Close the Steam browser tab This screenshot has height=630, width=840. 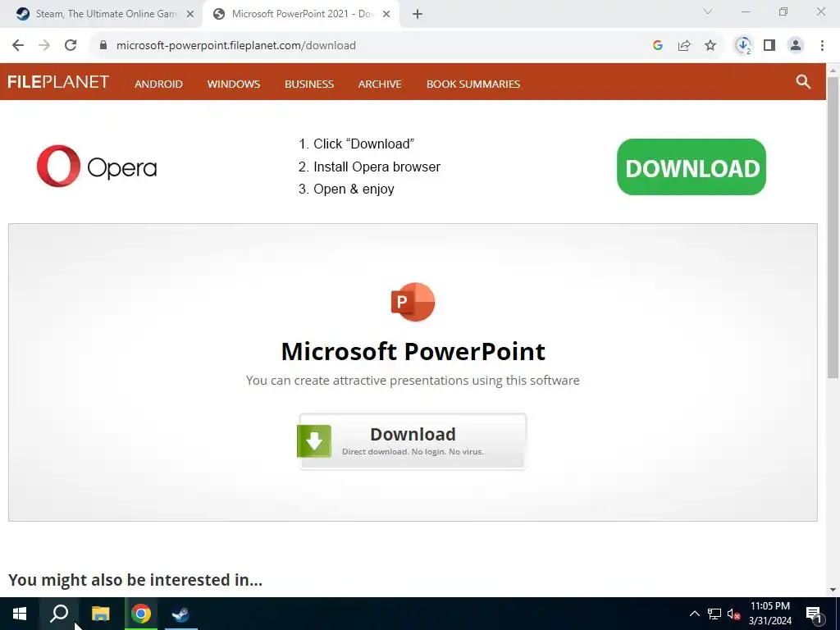click(x=190, y=15)
